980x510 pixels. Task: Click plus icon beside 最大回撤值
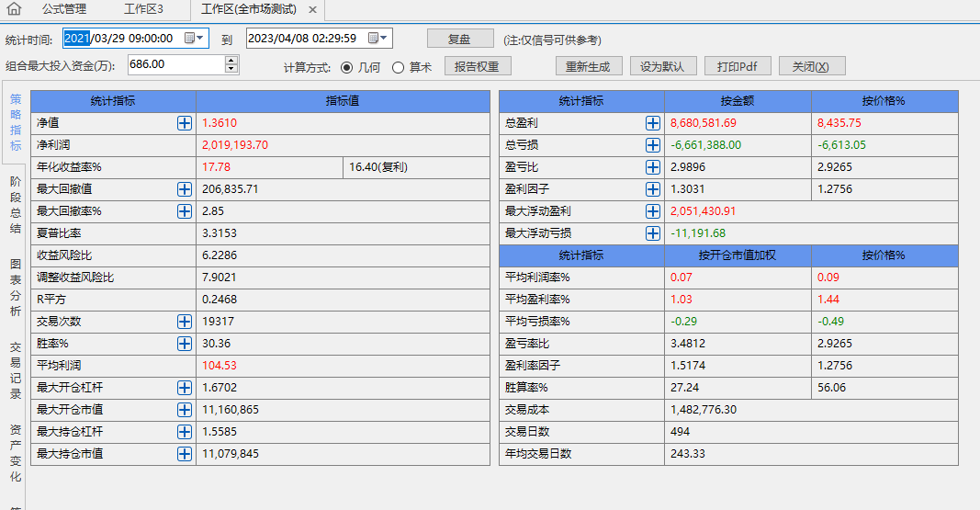coord(185,189)
